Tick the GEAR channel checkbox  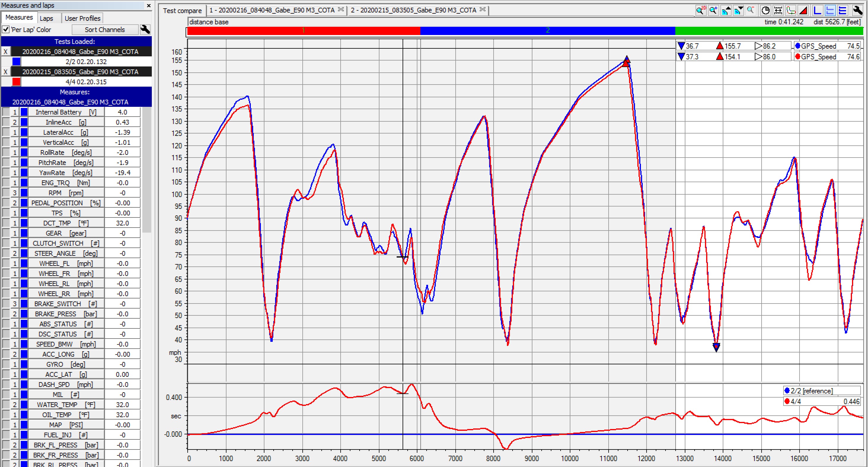click(x=6, y=233)
